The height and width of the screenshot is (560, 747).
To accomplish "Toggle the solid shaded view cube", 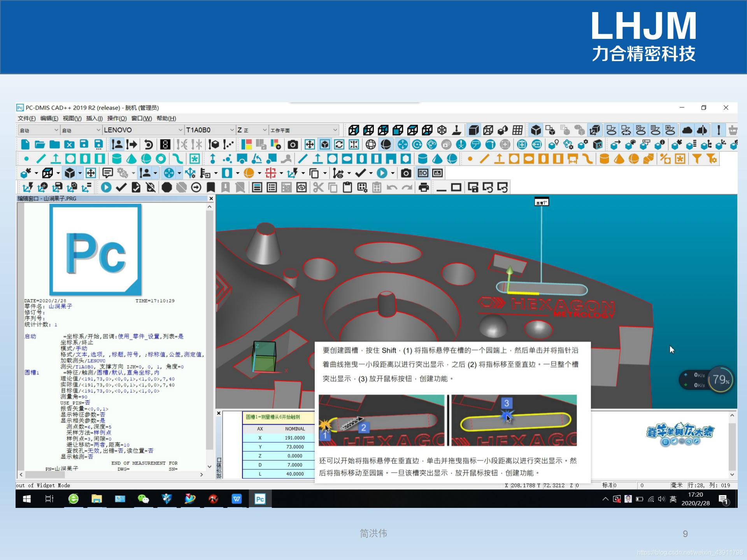I will (473, 130).
